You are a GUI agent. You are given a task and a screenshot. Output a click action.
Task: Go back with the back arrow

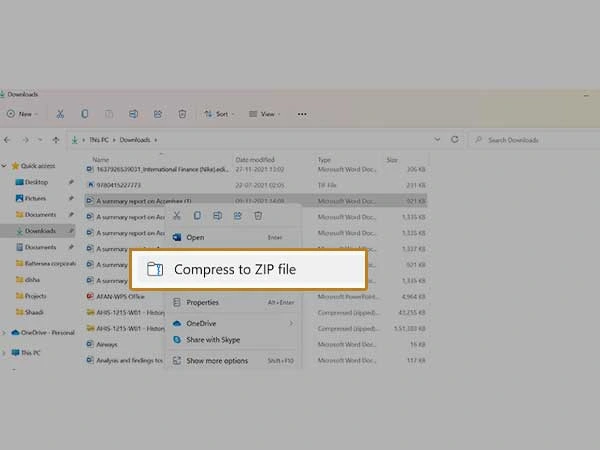(7, 140)
